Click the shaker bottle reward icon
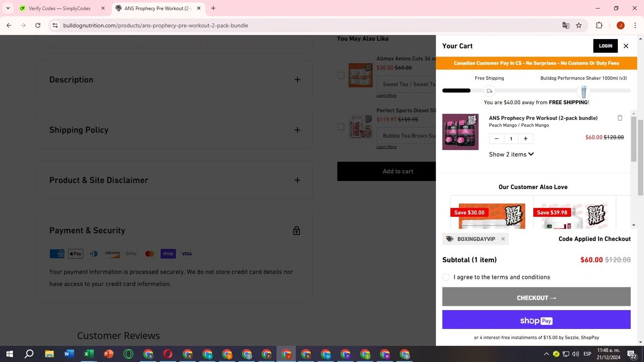This screenshot has height=362, width=644. (x=583, y=91)
